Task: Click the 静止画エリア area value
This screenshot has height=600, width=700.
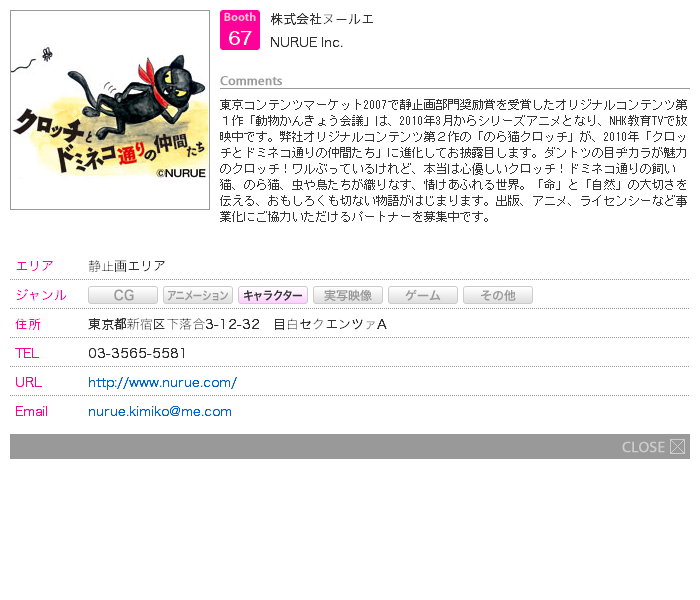Action: [x=127, y=266]
